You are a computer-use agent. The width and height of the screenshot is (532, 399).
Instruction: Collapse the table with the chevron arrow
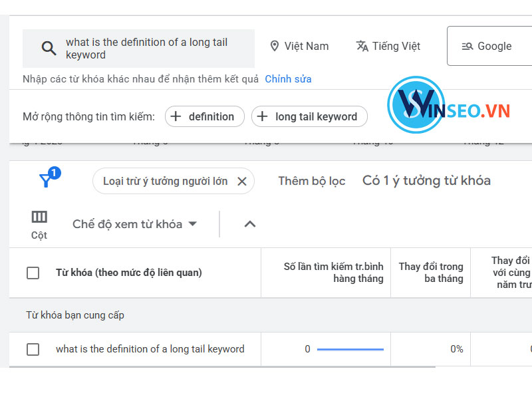click(249, 224)
